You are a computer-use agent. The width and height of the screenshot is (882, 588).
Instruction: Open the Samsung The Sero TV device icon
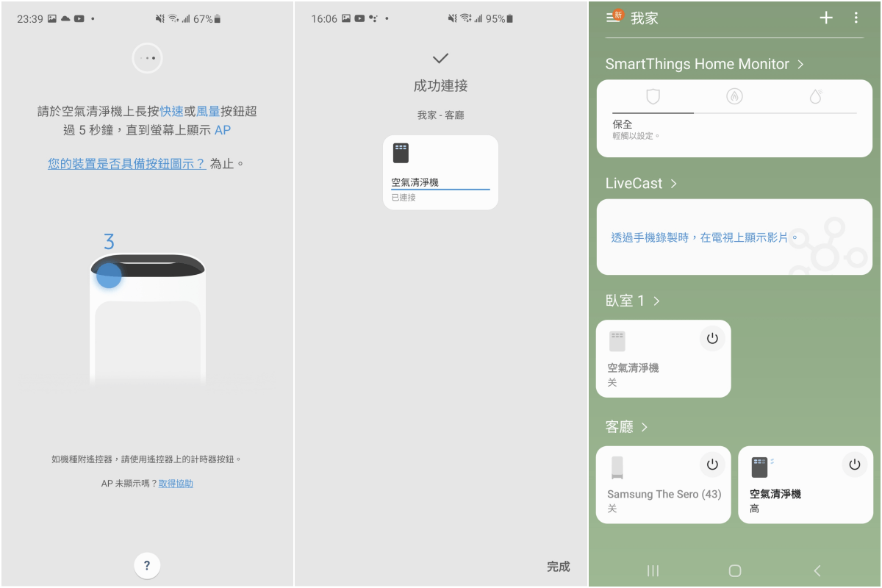point(617,468)
